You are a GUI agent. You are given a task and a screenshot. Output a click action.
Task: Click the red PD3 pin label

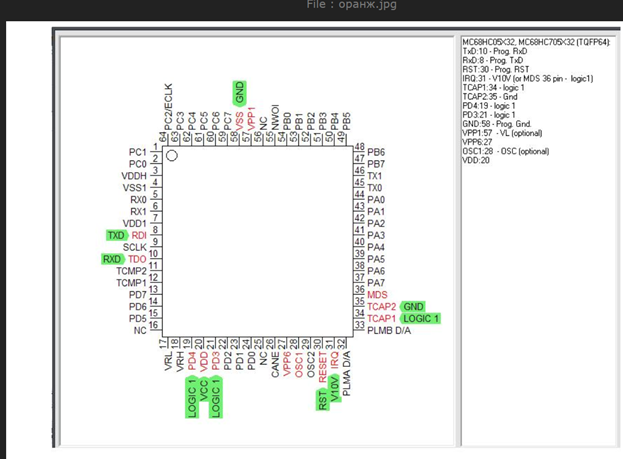tap(215, 361)
